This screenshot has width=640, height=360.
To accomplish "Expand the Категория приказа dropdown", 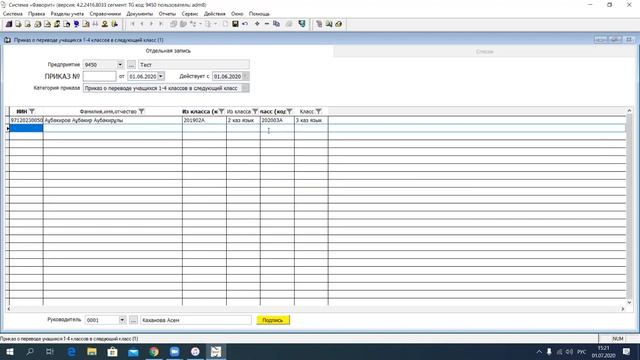I will 245,88.
